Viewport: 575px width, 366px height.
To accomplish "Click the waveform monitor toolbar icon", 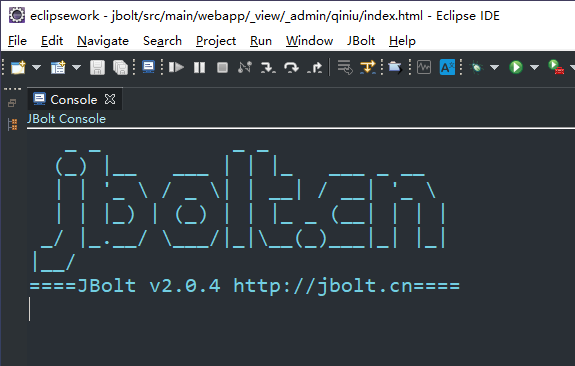I will pyautogui.click(x=424, y=67).
